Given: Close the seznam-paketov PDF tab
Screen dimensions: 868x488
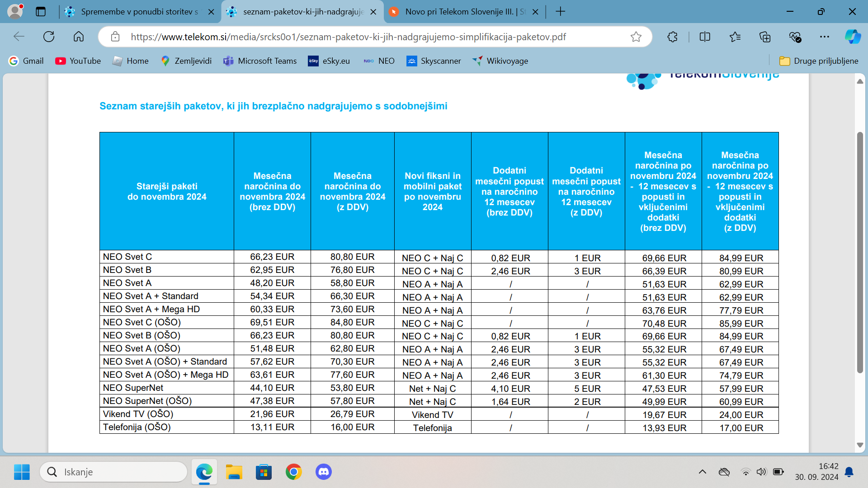Looking at the screenshot, I should 373,12.
